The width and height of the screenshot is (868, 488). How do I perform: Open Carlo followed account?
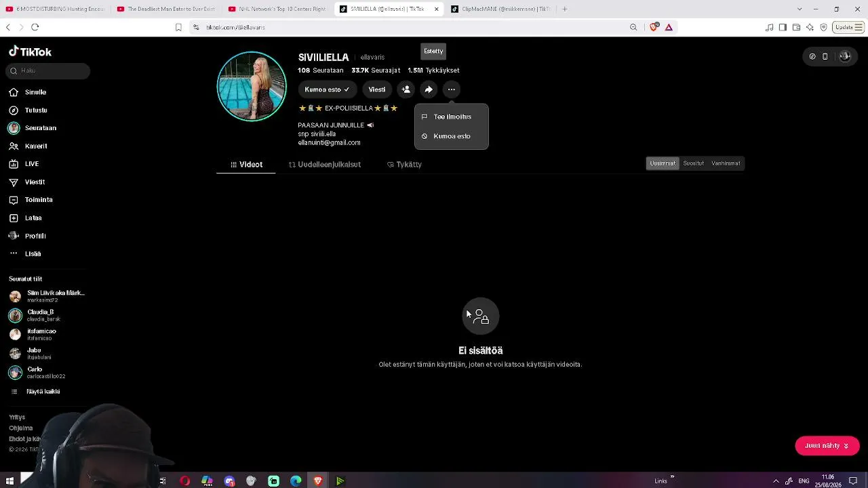click(38, 373)
